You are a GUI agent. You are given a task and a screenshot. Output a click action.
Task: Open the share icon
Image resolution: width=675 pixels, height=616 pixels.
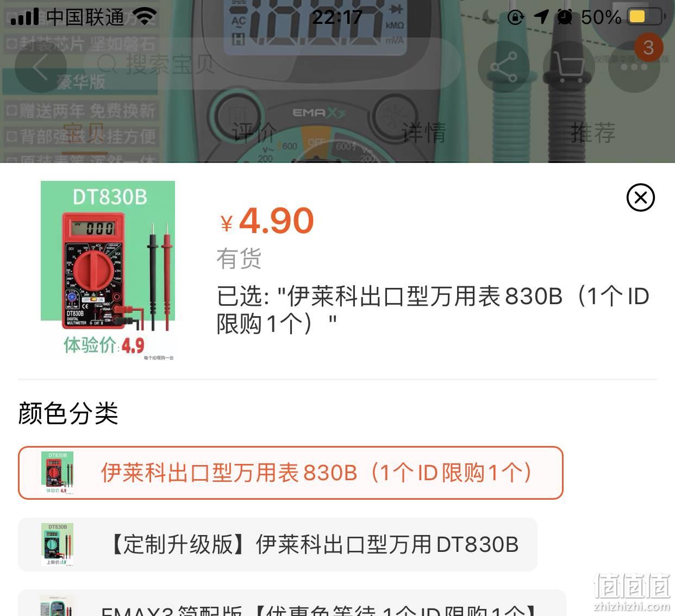coord(503,67)
